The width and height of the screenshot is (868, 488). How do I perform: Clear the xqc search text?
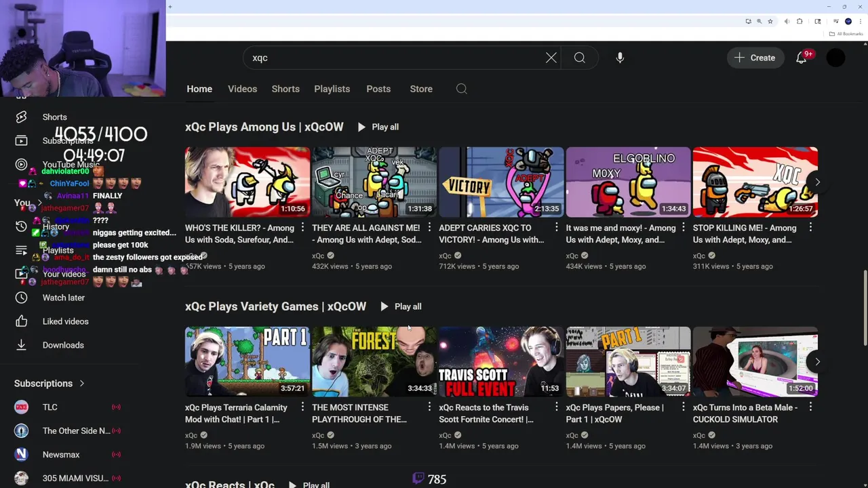click(551, 58)
